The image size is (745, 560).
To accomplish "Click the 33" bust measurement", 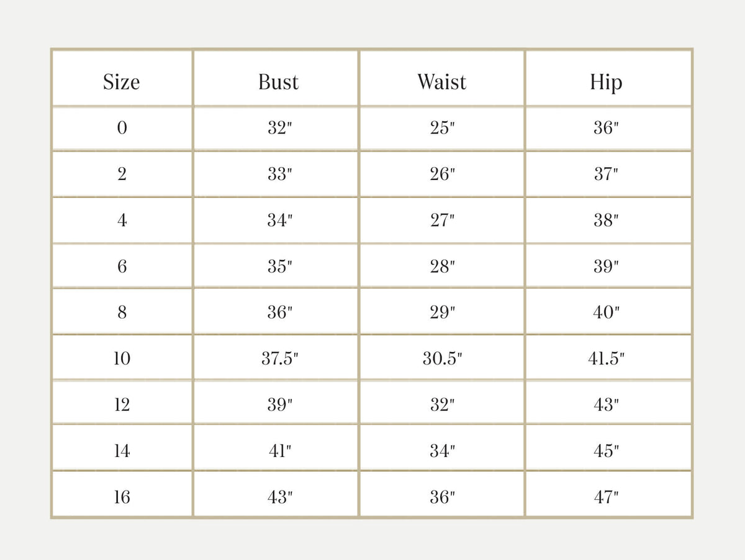I will (x=279, y=174).
